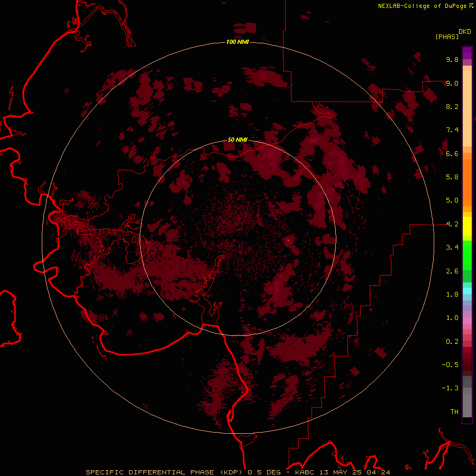Click the 2.6 color scale value
Image resolution: width=476 pixels, height=476 pixels.
452,271
